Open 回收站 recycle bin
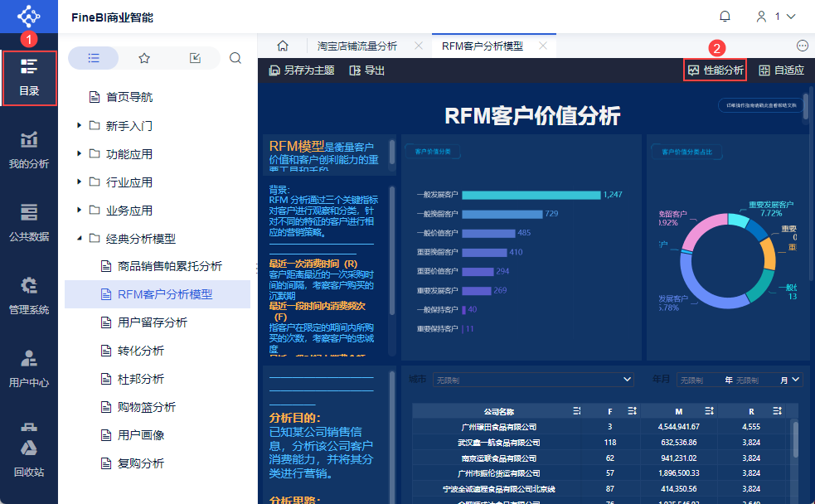This screenshot has height=504, width=815. [29, 458]
